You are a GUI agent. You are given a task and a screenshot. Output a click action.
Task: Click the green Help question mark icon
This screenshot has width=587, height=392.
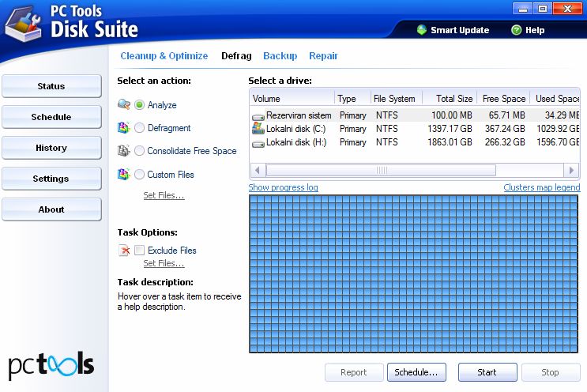[x=516, y=30]
